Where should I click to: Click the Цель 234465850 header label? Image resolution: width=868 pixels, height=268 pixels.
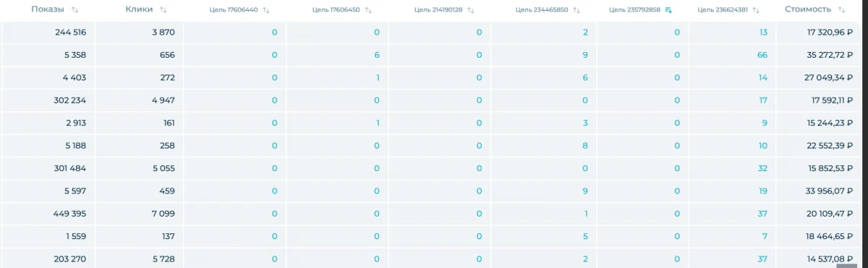[x=542, y=10]
